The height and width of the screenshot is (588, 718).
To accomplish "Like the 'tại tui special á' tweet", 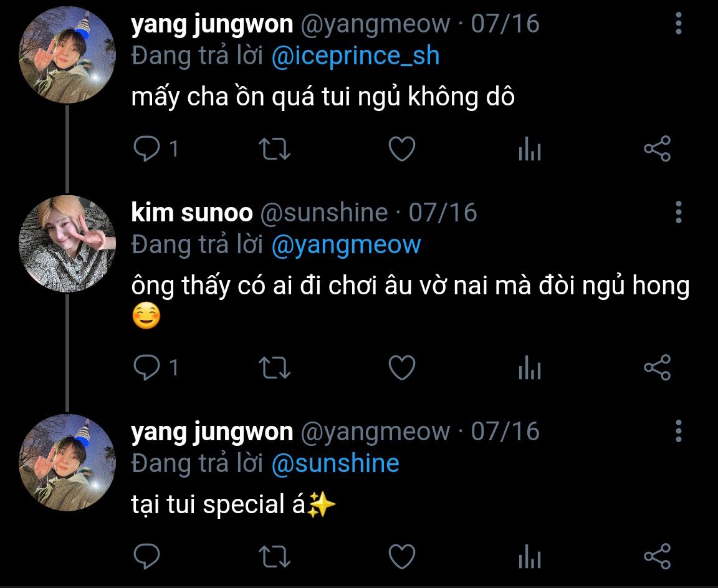I will (x=401, y=556).
